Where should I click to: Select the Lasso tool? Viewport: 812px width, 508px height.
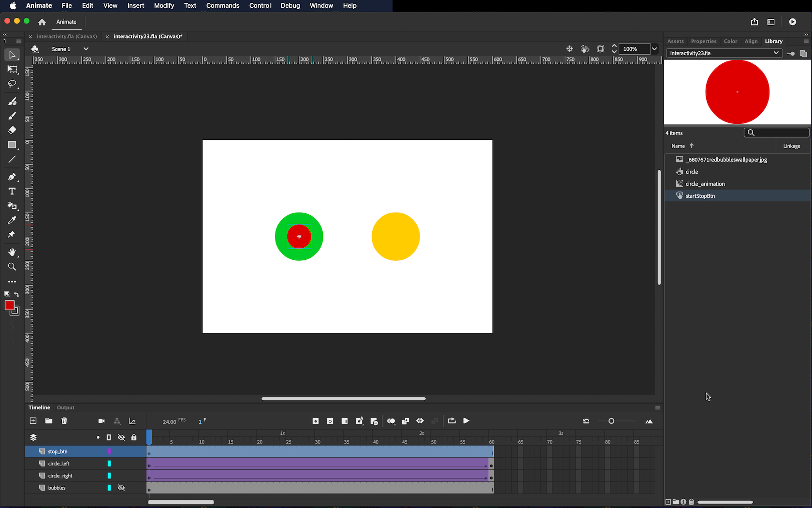tap(12, 84)
